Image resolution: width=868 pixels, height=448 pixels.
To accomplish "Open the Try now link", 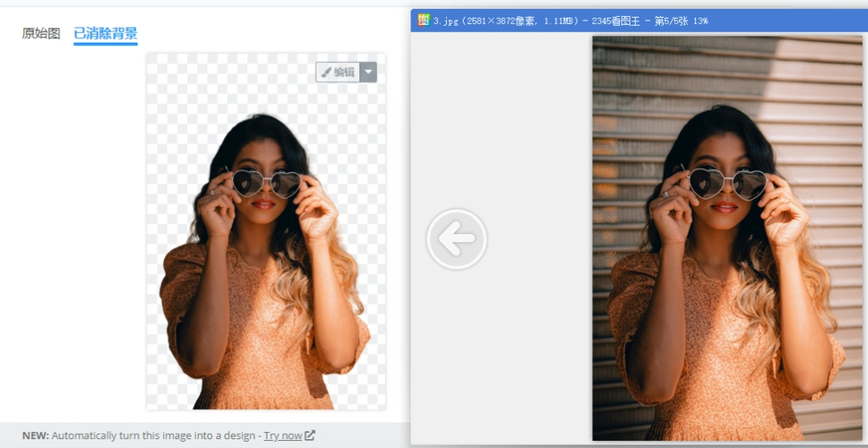I will pyautogui.click(x=283, y=435).
